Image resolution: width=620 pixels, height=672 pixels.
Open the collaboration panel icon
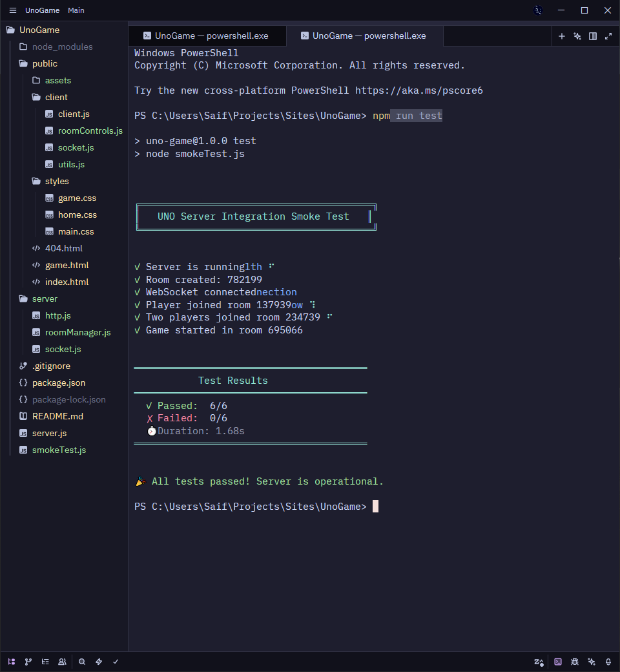point(62,662)
